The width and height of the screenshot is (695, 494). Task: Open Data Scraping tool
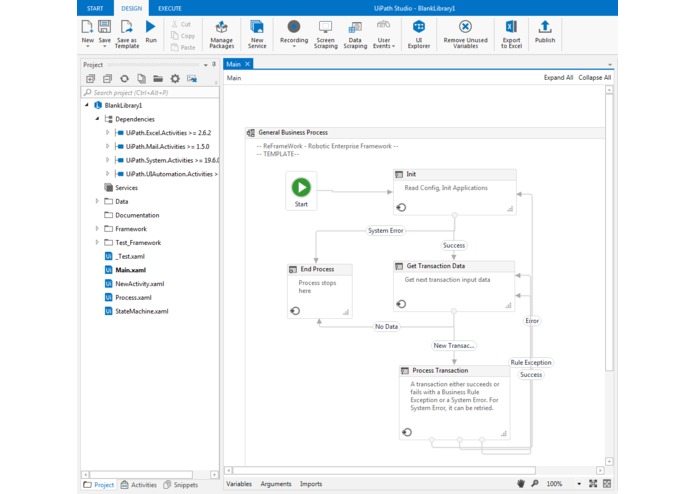point(355,27)
